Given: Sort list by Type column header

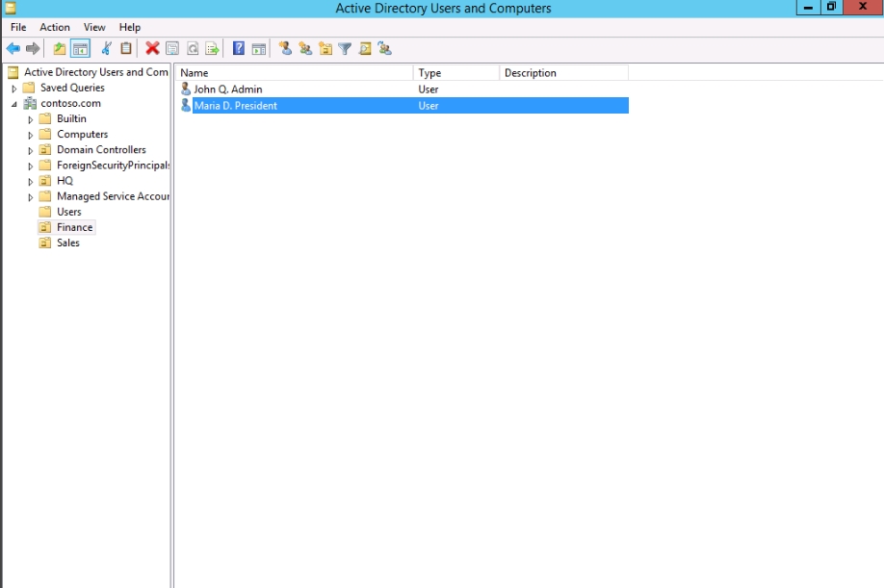Looking at the screenshot, I should click(455, 73).
